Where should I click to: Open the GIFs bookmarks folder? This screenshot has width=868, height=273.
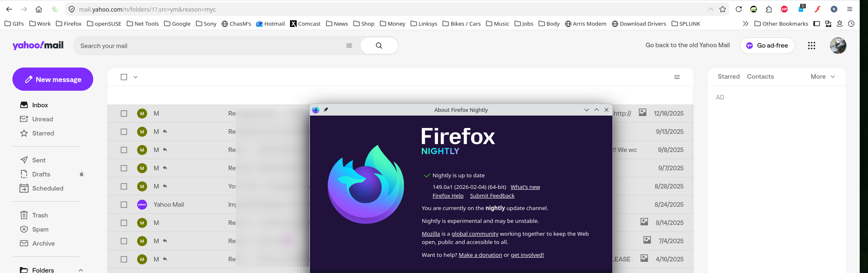(x=15, y=24)
